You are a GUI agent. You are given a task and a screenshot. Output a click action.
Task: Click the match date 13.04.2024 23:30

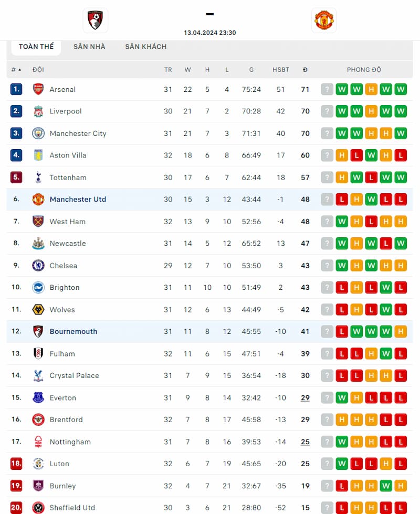coord(209,32)
